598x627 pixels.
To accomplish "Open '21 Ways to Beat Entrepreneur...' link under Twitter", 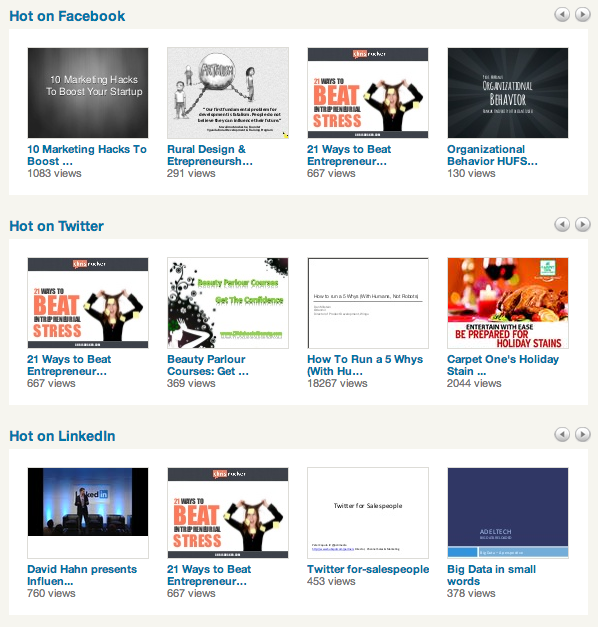I will [x=69, y=365].
